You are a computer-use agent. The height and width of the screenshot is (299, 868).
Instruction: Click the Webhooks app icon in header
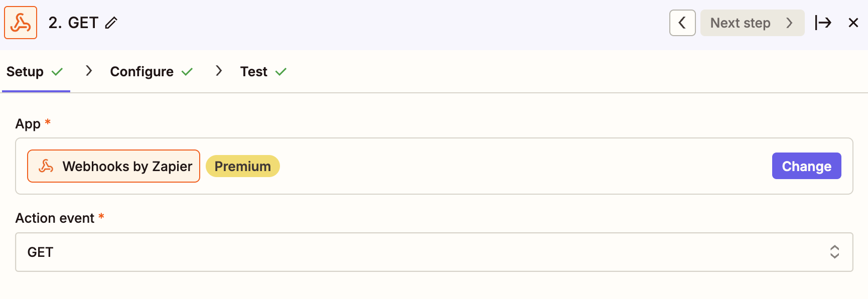(x=21, y=23)
